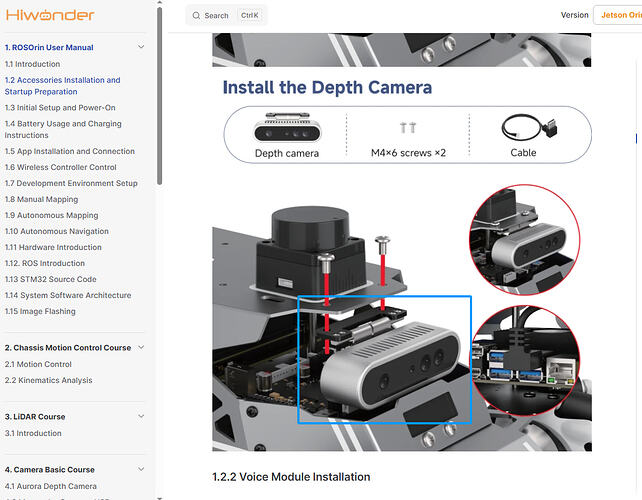642x500 pixels.
Task: Open 2.2 Kinematics Analysis page
Action: tap(48, 380)
